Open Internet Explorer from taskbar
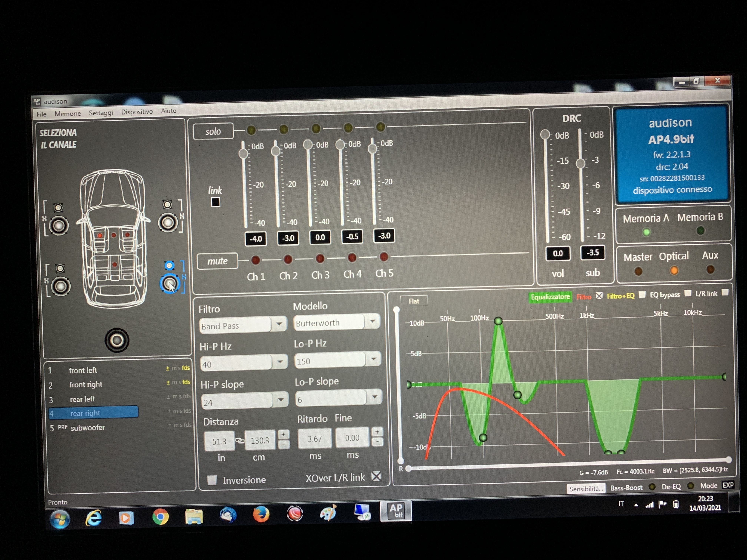 [x=93, y=518]
